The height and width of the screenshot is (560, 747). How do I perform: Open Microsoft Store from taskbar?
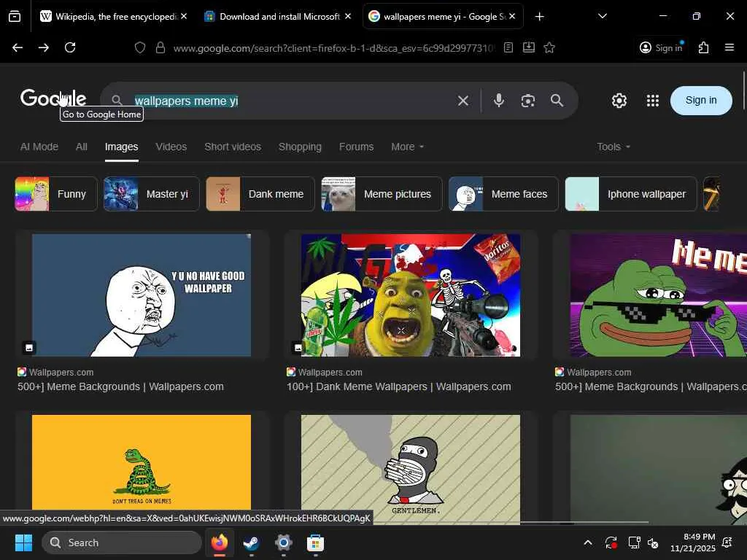pos(315,542)
